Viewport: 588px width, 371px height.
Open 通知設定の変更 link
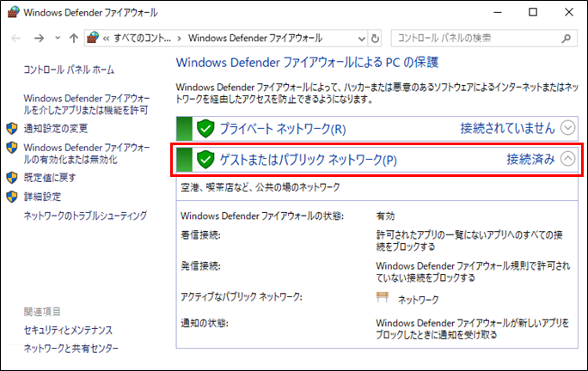[x=56, y=129]
